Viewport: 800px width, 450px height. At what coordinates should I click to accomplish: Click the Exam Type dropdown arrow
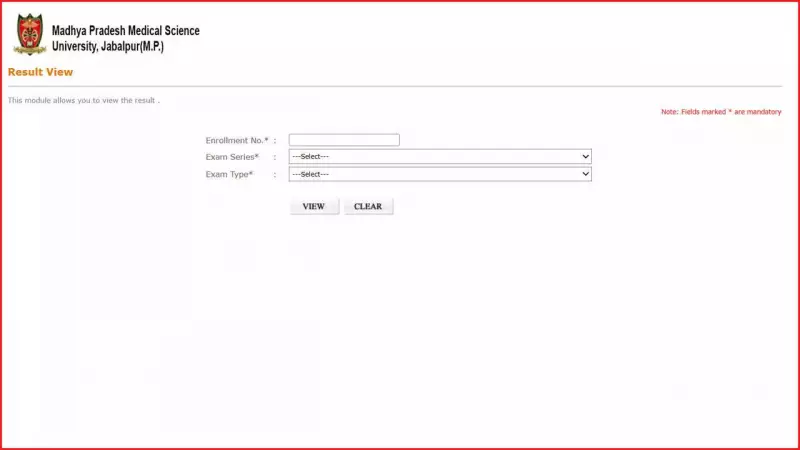(x=585, y=174)
